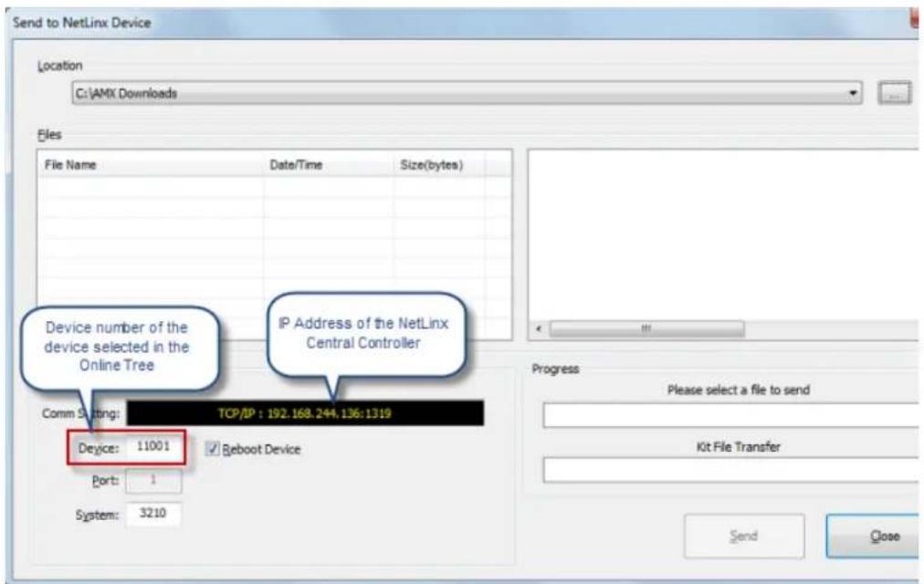Toggle the Reboot Device checkbox
Image resolution: width=924 pixels, height=584 pixels.
pos(212,449)
